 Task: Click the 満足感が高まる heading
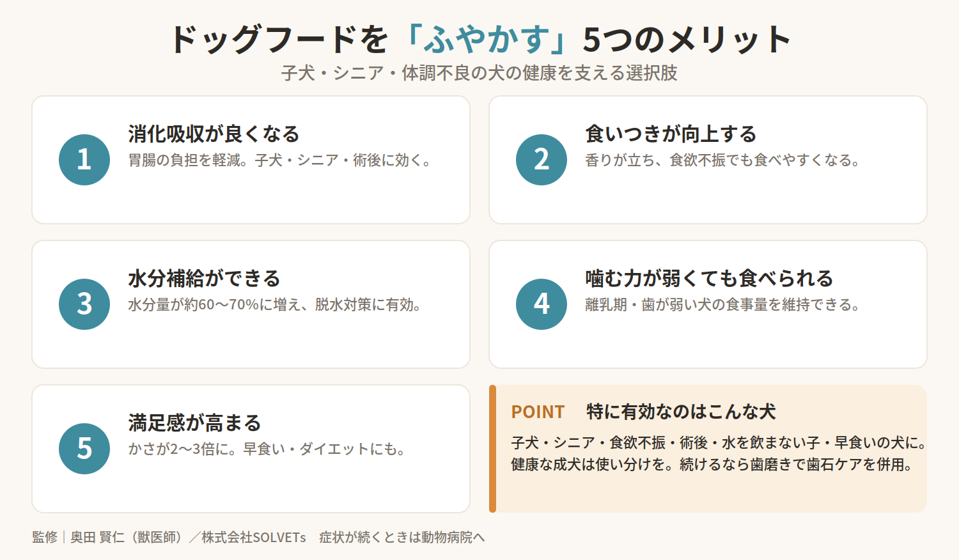194,423
